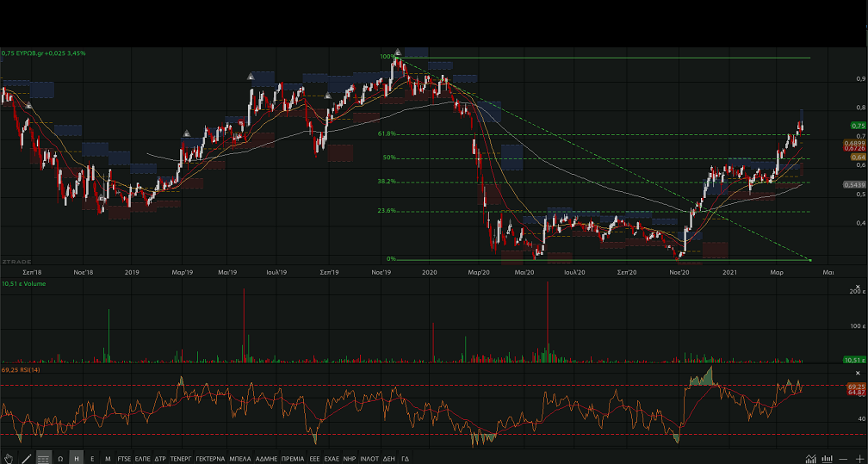The image size is (868, 464).
Task: Click the Volume indicator label
Action: click(34, 283)
